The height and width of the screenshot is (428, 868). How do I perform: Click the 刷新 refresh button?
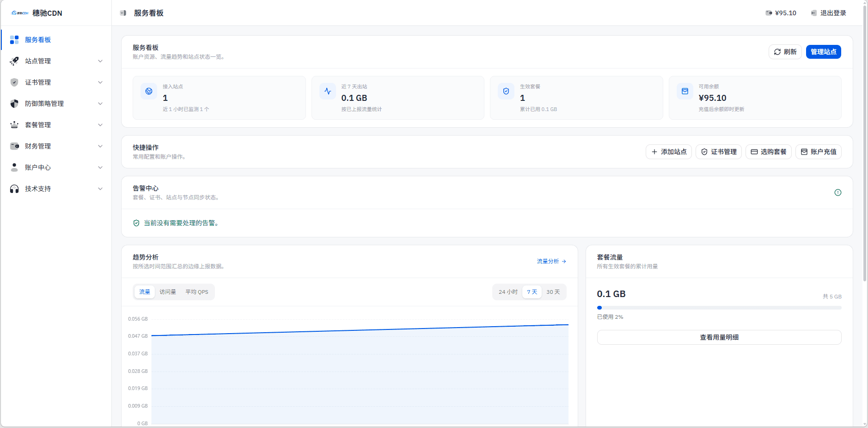[785, 52]
